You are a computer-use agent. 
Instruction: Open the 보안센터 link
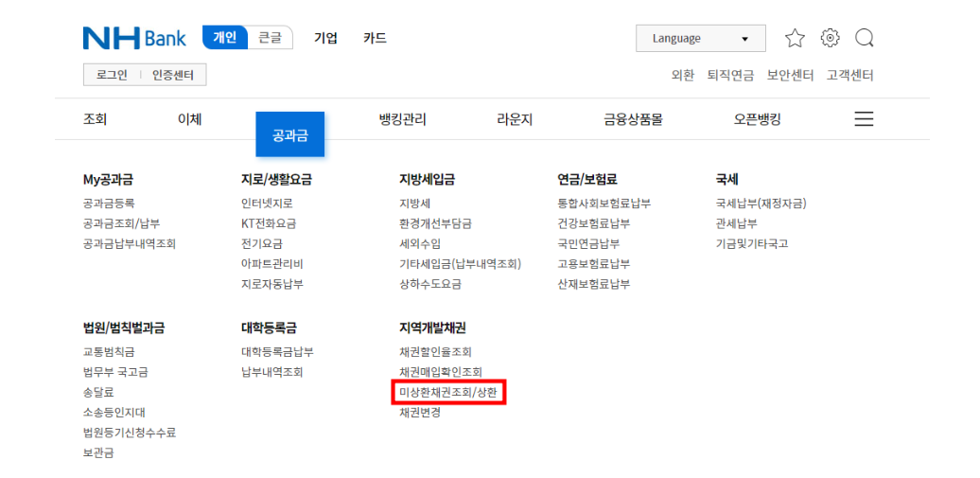[791, 76]
